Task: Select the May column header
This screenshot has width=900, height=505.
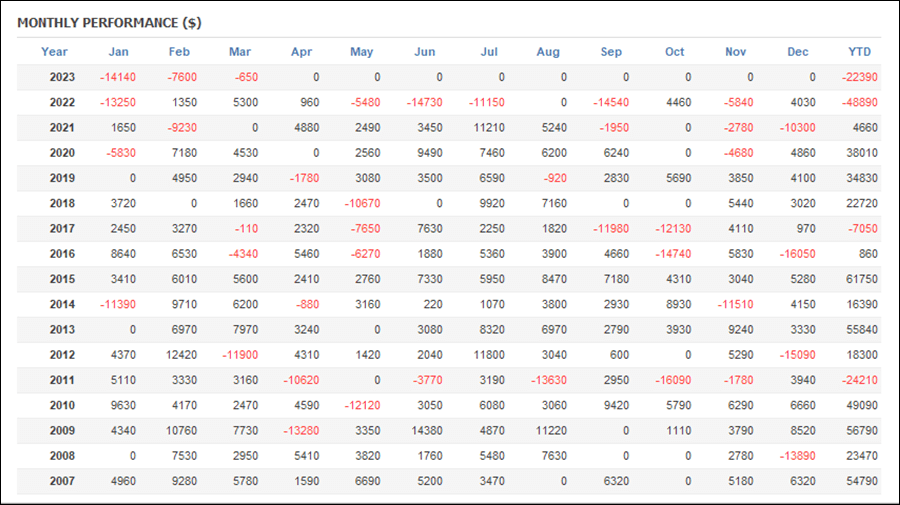Action: coord(362,52)
